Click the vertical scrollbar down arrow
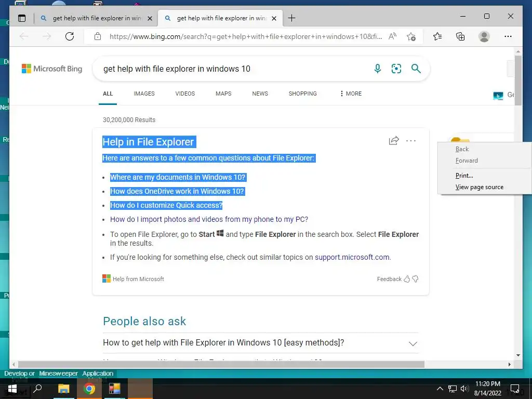532x399 pixels. tap(518, 355)
